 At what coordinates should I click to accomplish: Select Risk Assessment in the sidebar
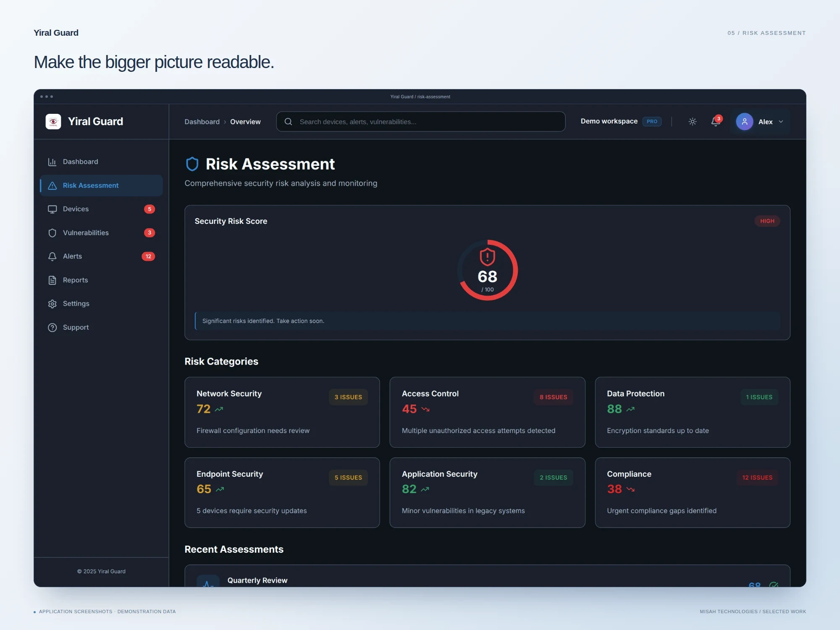(101, 186)
